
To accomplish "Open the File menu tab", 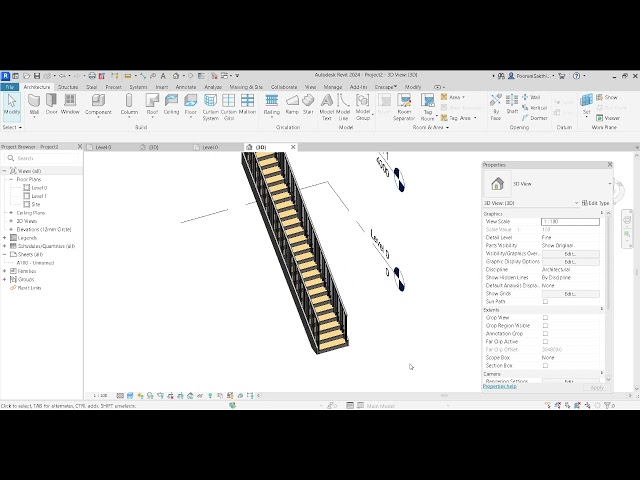I will tap(9, 87).
